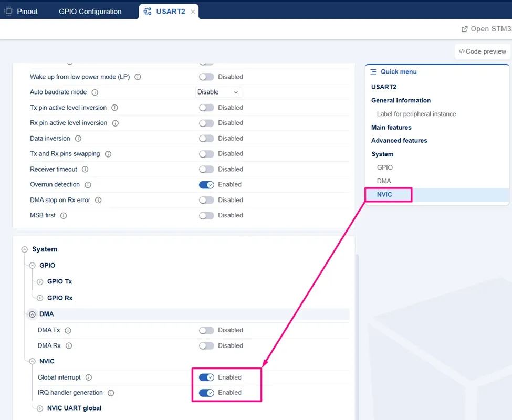
Task: Click info icon beside DMA Tx
Action: tap(68, 331)
